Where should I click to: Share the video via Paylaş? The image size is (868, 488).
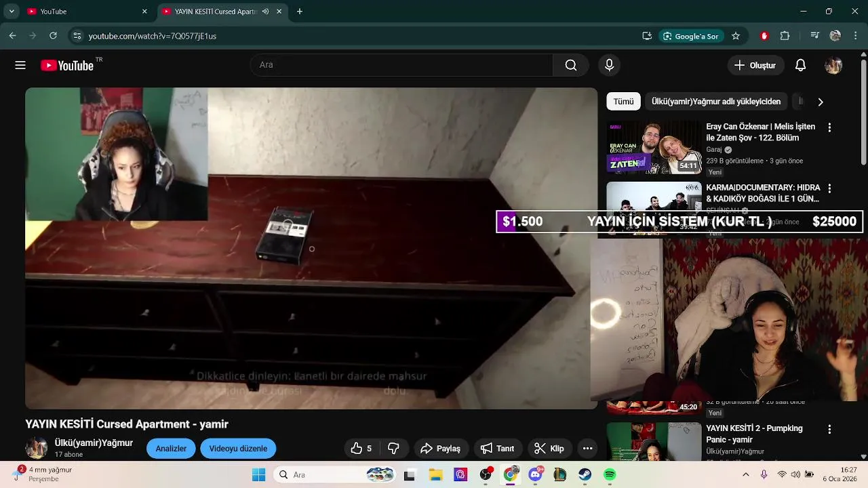click(440, 448)
